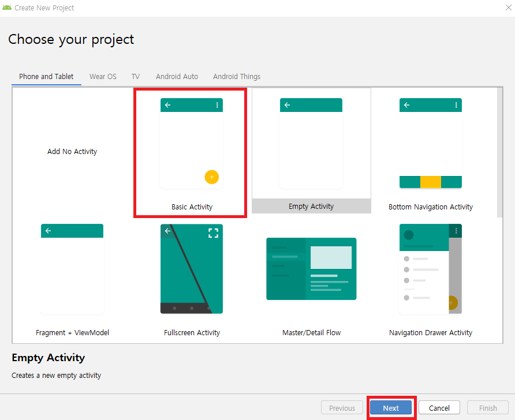Image resolution: width=515 pixels, height=420 pixels.
Task: Click the Empty Activity label under thumbnail
Action: [311, 207]
